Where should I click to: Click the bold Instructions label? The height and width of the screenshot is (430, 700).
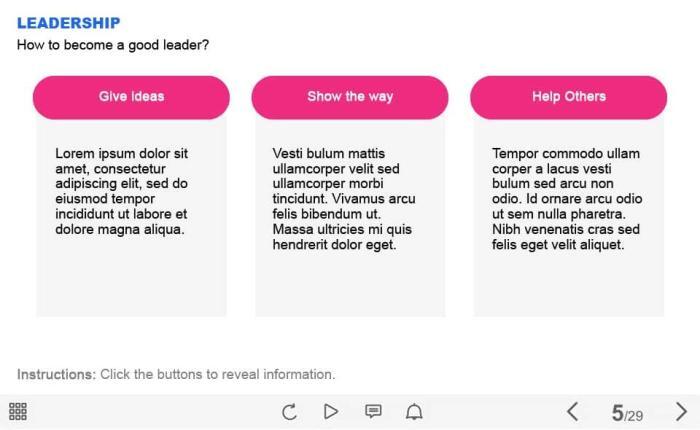pos(56,374)
